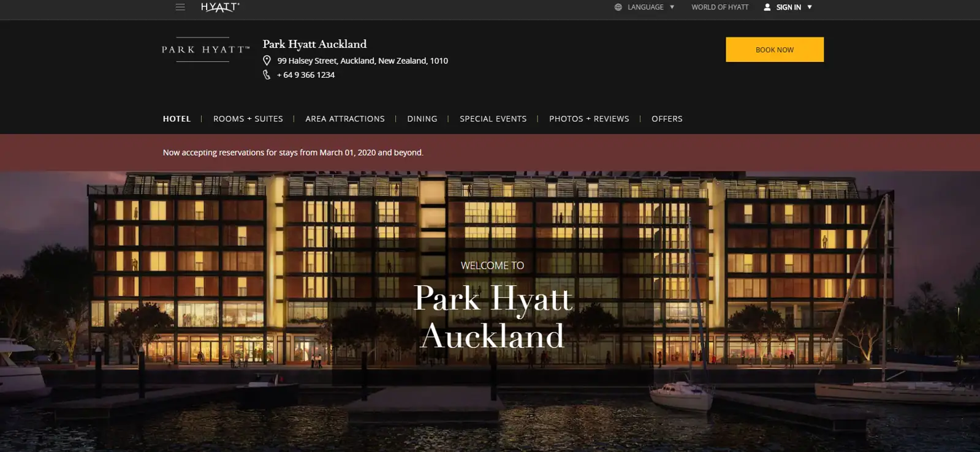
Task: Expand the Sign In dropdown arrow
Action: tap(809, 7)
